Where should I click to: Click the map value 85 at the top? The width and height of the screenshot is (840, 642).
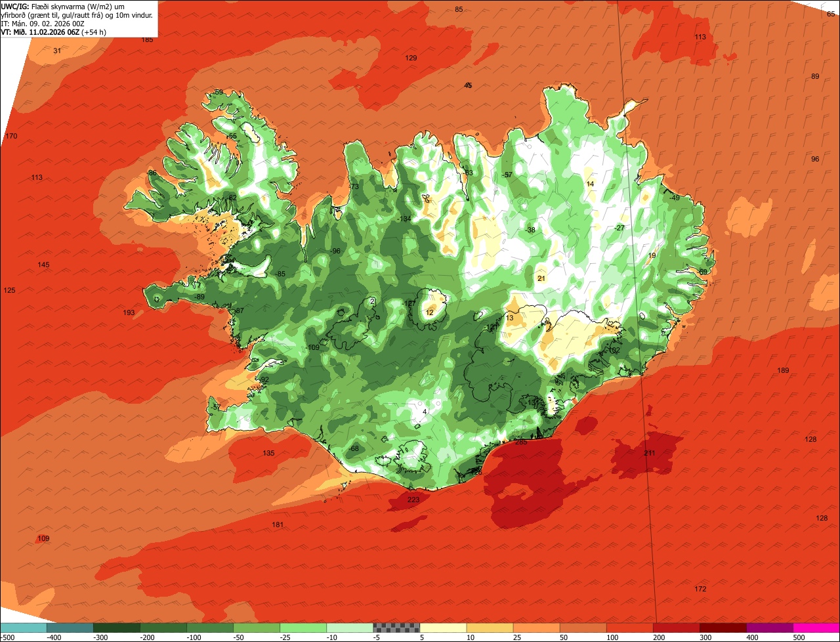click(x=459, y=9)
